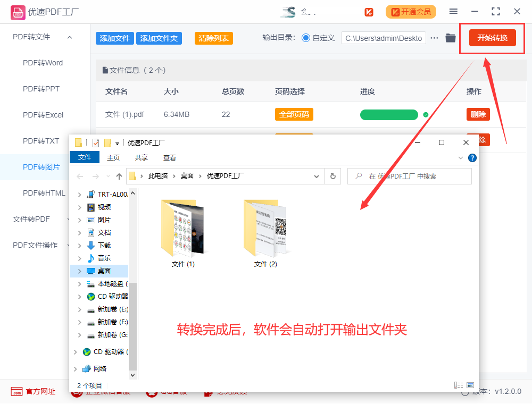Click the 开通会员 button
The width and height of the screenshot is (532, 404).
(x=411, y=12)
